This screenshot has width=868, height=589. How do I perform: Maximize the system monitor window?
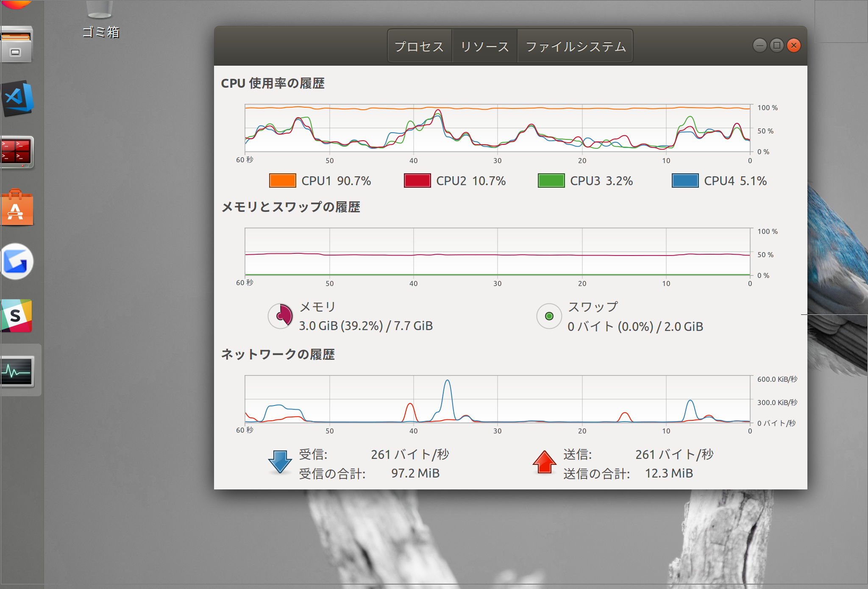[776, 45]
